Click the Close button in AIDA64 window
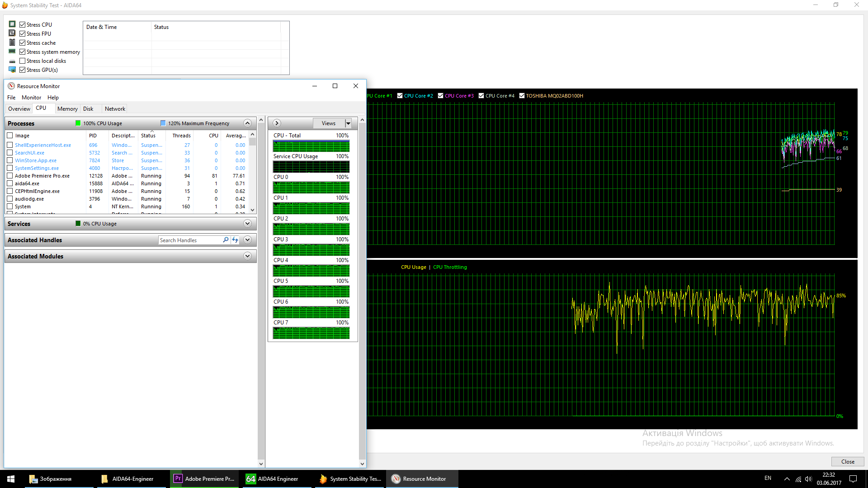The width and height of the screenshot is (868, 488). 848,461
